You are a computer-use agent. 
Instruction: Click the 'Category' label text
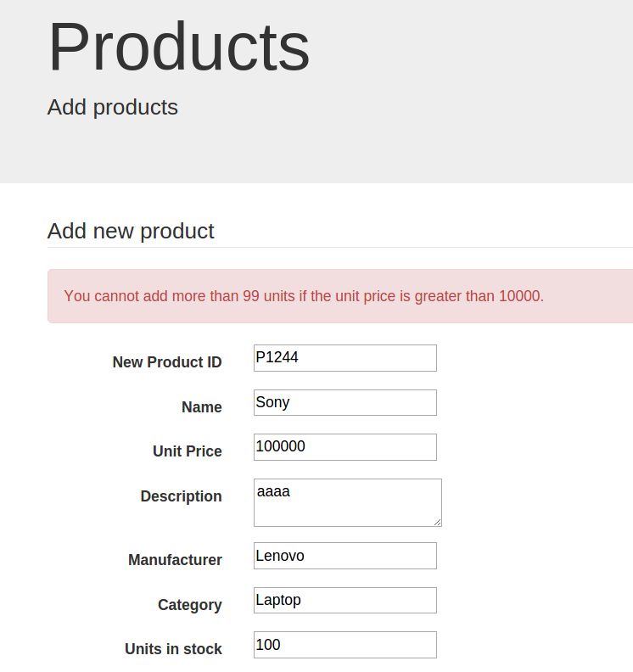[x=190, y=605]
